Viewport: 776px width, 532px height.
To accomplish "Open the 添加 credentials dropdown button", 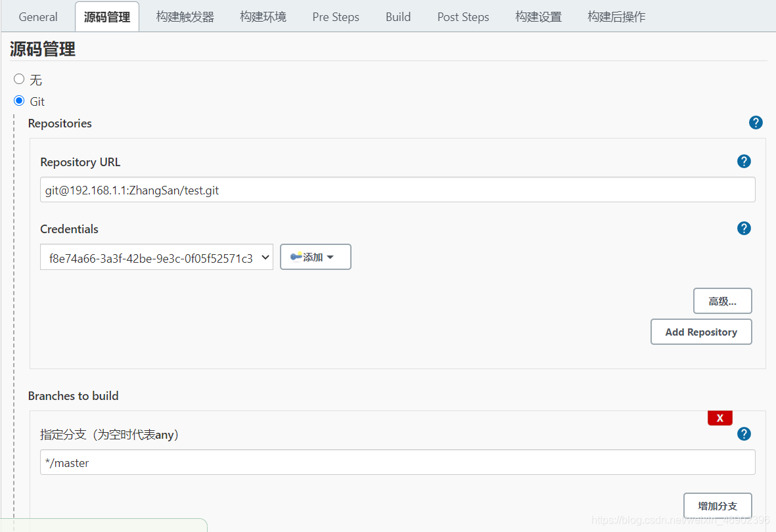I will pos(315,257).
